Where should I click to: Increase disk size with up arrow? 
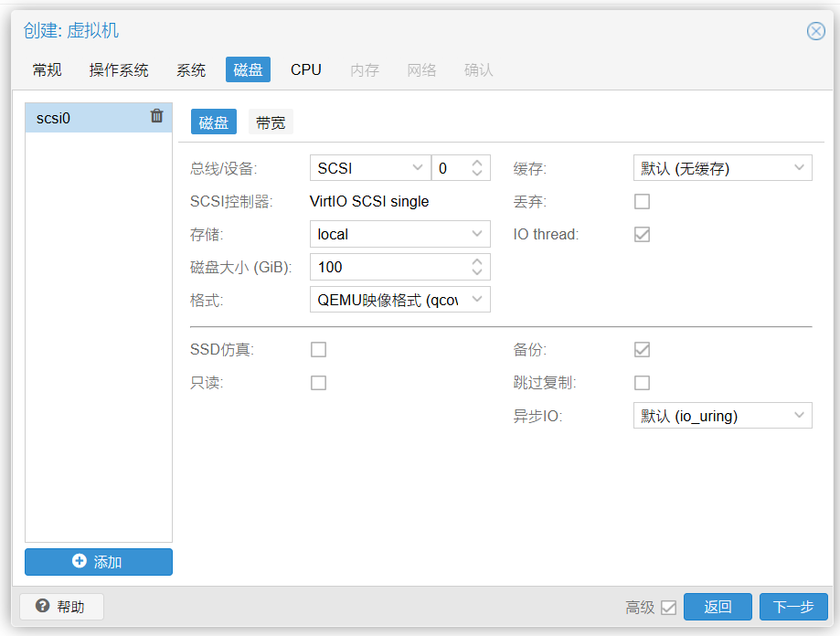click(477, 261)
